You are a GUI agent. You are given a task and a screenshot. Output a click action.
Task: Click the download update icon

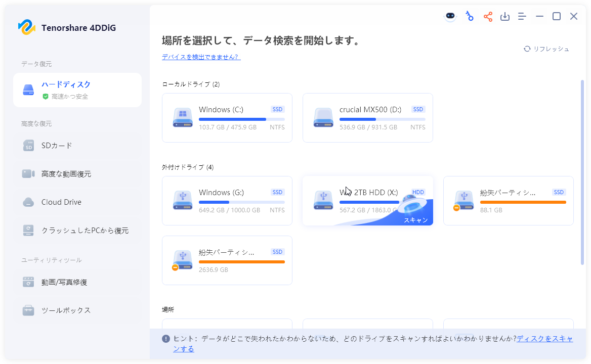[x=504, y=17]
